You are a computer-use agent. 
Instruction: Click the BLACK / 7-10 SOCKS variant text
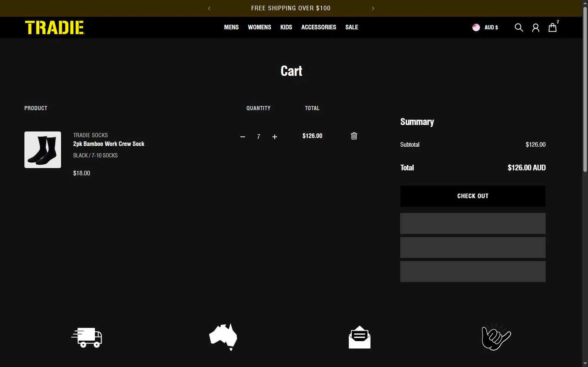tap(95, 155)
